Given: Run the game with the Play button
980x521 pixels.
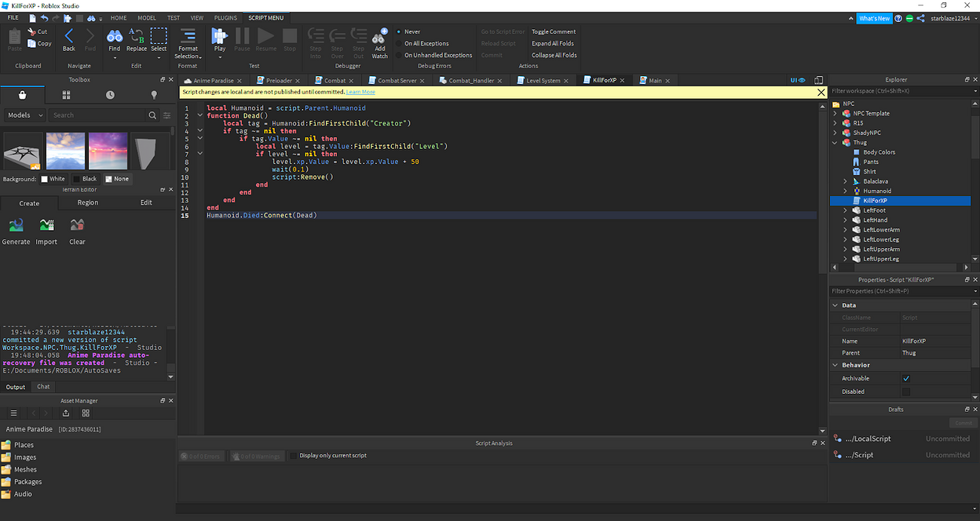Looking at the screenshot, I should tap(219, 38).
